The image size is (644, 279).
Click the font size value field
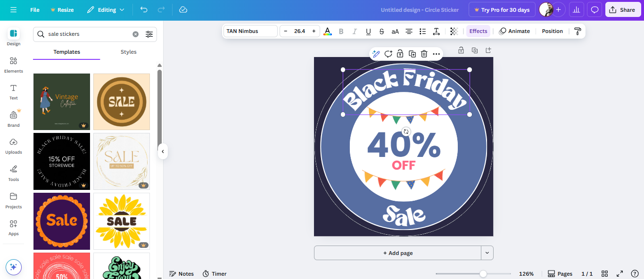coord(299,31)
